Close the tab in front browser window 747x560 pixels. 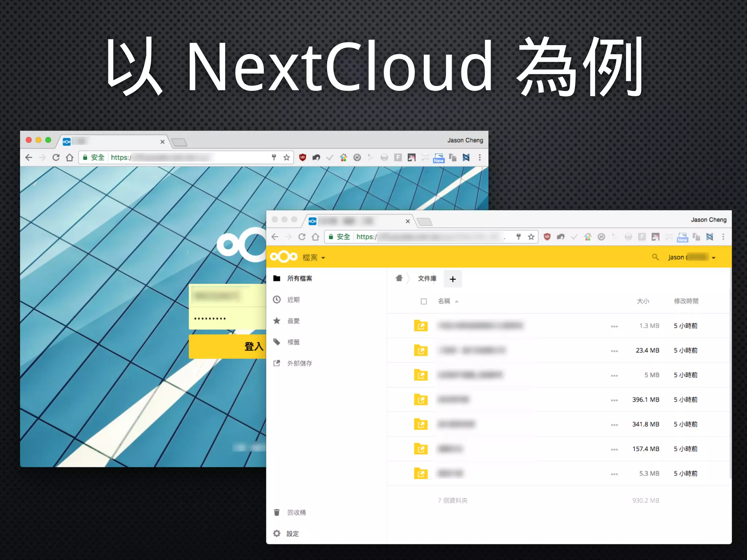coord(408,221)
